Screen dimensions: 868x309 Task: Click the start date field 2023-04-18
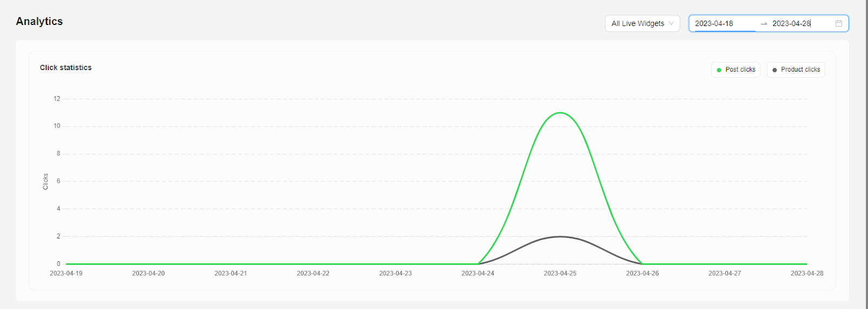[x=724, y=23]
